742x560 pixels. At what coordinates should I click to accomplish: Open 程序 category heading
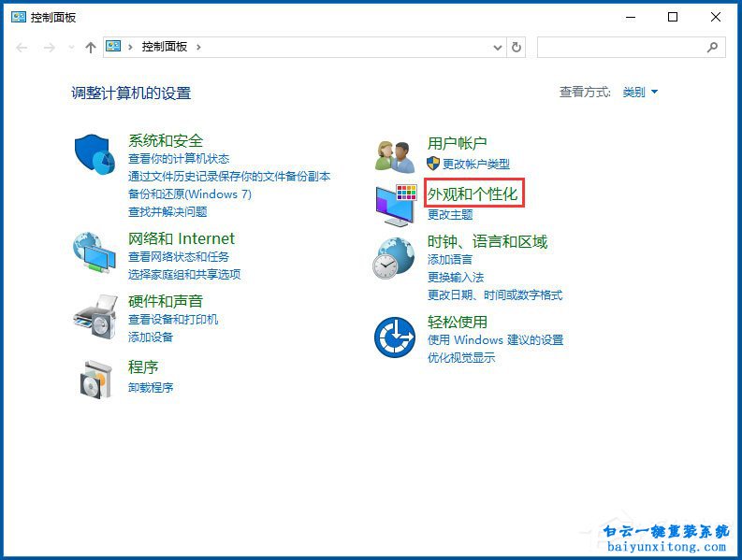(143, 366)
